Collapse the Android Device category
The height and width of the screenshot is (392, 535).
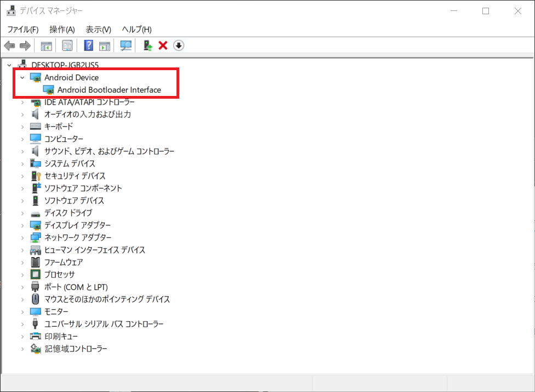tap(22, 77)
